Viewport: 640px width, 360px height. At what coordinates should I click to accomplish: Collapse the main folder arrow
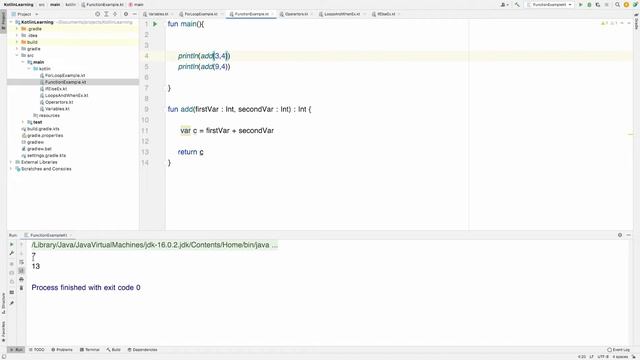23,62
